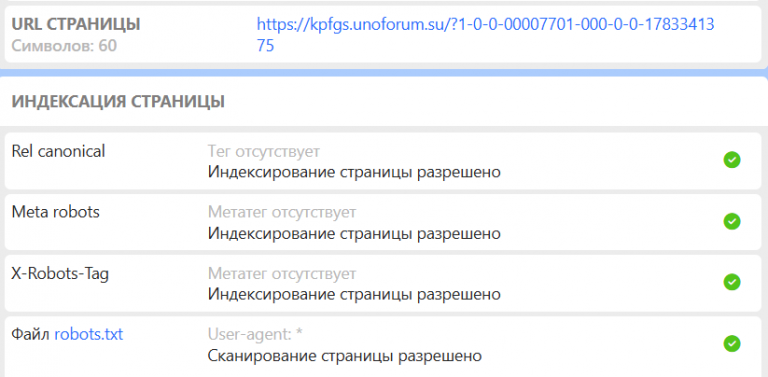
Task: Click the green checkmark for robots.txt file
Action: tap(732, 343)
